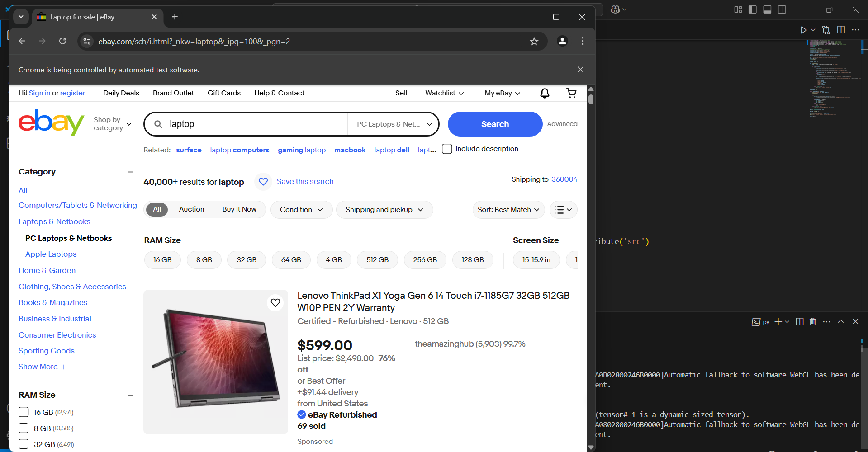This screenshot has width=868, height=452.
Task: Expand the Sort: Best Match dropdown
Action: click(508, 210)
